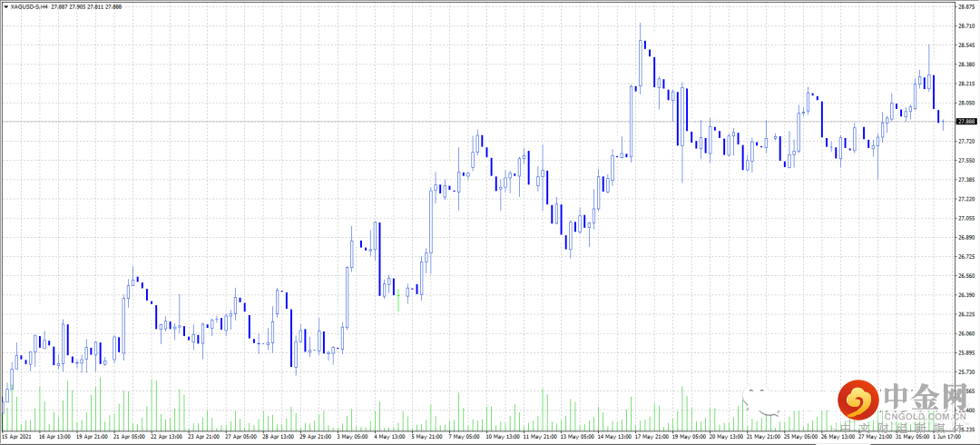Select the XAGUSD-S,H4 chart title text
Screen dimensions: 980x445
(x=29, y=6)
